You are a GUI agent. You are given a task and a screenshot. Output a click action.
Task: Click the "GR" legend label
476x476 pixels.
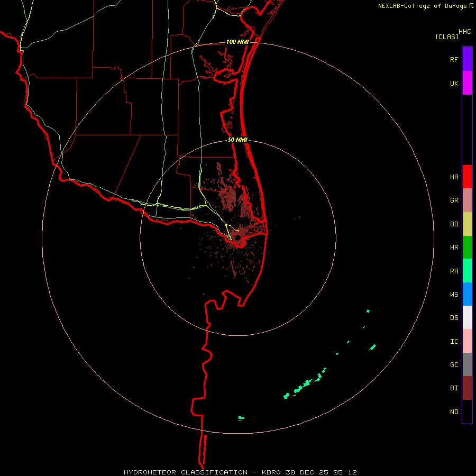(454, 200)
